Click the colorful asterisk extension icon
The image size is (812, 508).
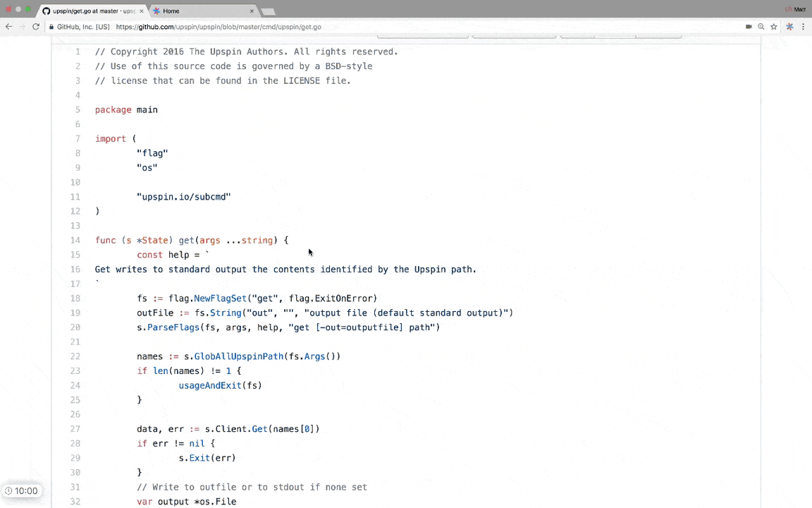coord(789,27)
